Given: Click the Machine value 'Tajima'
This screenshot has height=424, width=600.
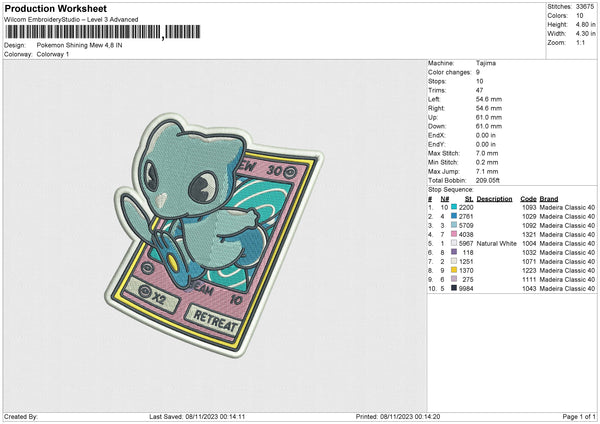Looking at the screenshot, I should 487,63.
